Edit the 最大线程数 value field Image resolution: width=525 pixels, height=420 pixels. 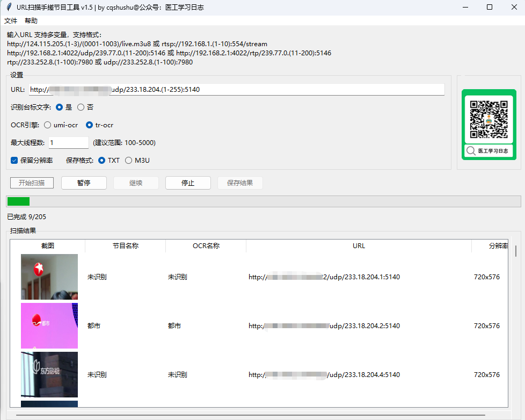(68, 142)
